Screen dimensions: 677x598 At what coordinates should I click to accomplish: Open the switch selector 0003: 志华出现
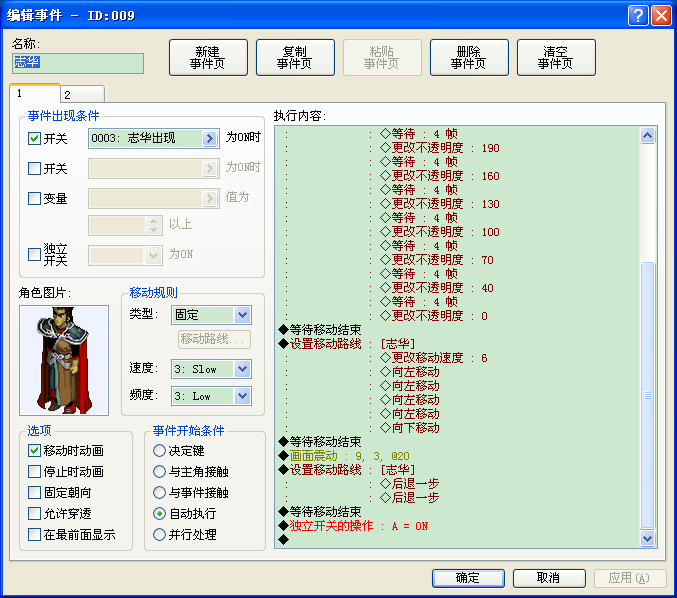click(x=154, y=139)
